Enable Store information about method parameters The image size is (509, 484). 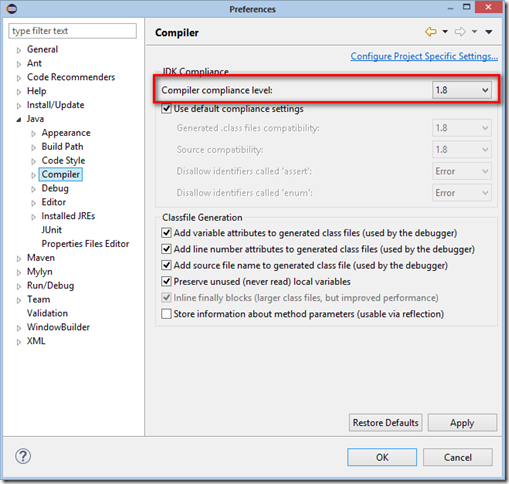point(166,314)
